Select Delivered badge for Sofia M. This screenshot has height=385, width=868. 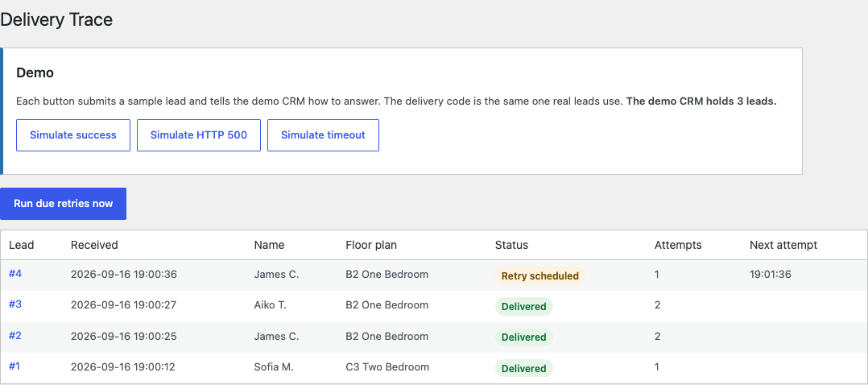[x=523, y=368]
